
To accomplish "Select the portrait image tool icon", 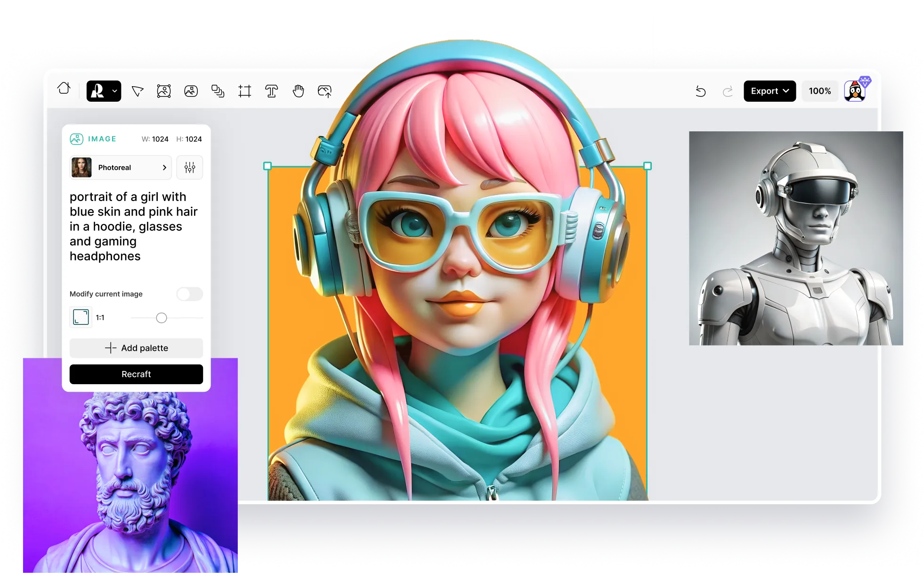I will click(164, 91).
